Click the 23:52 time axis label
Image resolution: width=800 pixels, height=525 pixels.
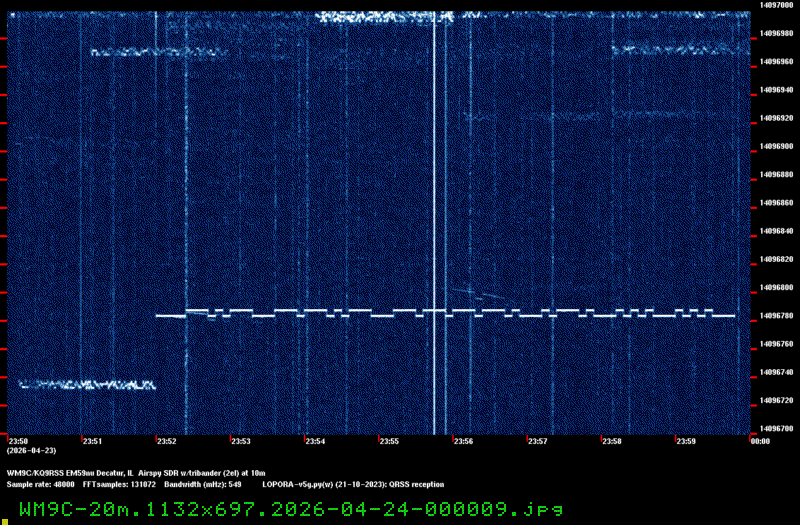point(167,441)
